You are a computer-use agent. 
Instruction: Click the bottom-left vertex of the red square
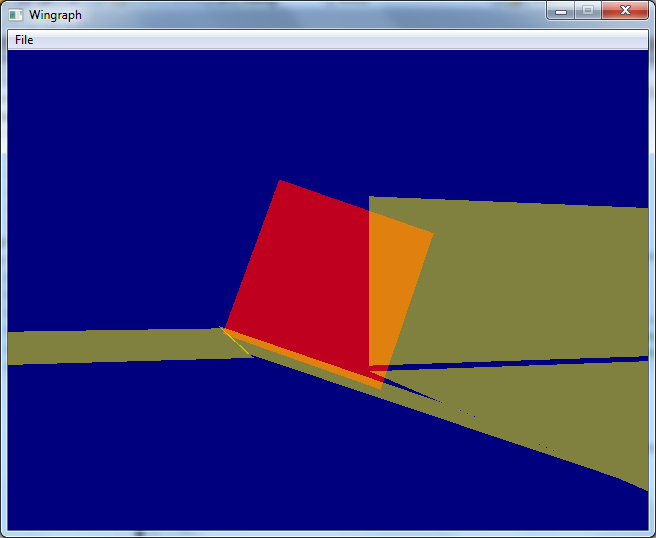click(x=225, y=328)
